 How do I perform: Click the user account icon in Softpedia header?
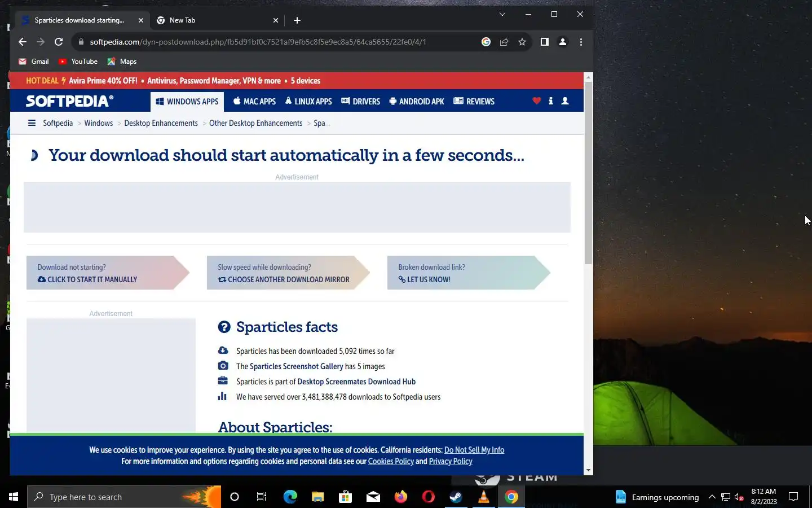pos(565,101)
